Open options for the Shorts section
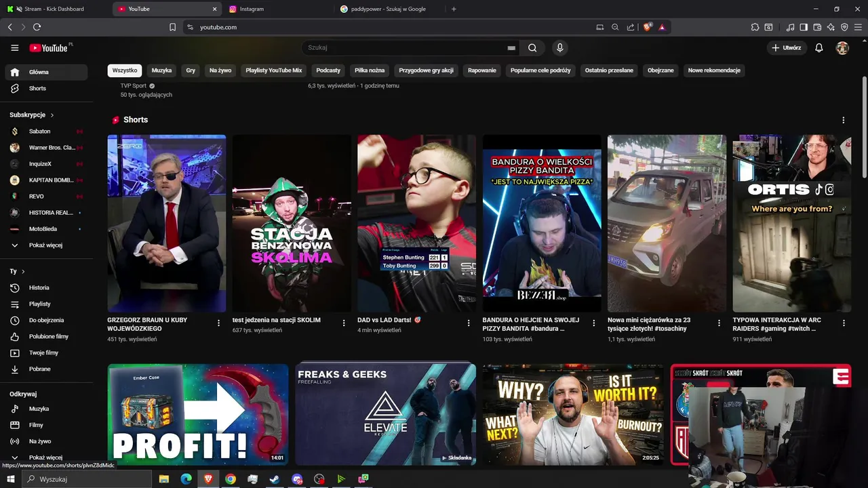The image size is (868, 488). (844, 120)
